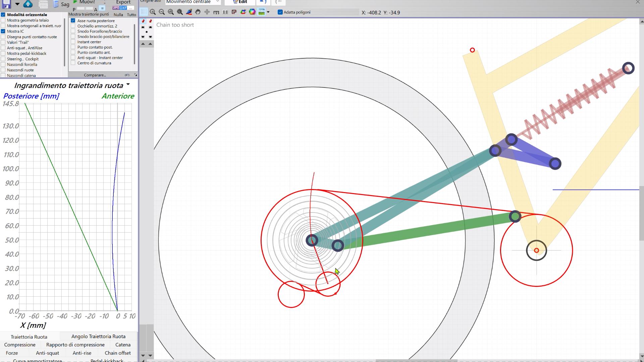Expand the save options arrow beside floppy icon
Screen dimensions: 644x362
17,4
